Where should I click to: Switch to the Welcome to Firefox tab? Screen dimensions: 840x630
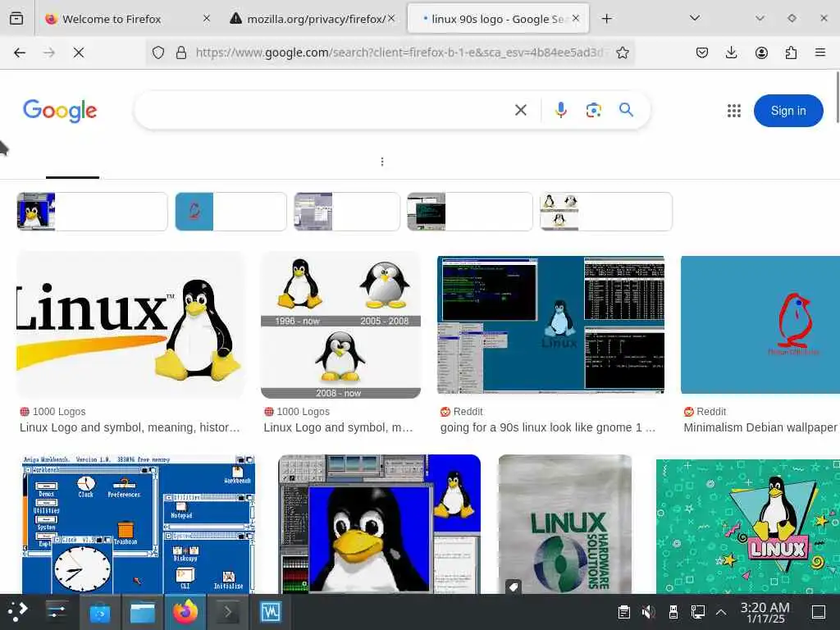point(125,19)
